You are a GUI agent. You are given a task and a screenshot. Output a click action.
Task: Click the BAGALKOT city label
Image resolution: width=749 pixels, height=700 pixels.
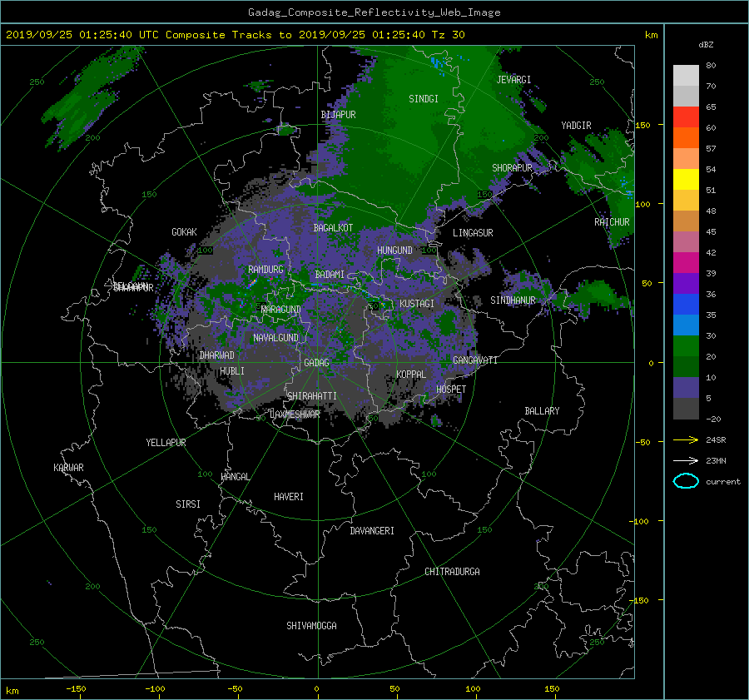[333, 228]
